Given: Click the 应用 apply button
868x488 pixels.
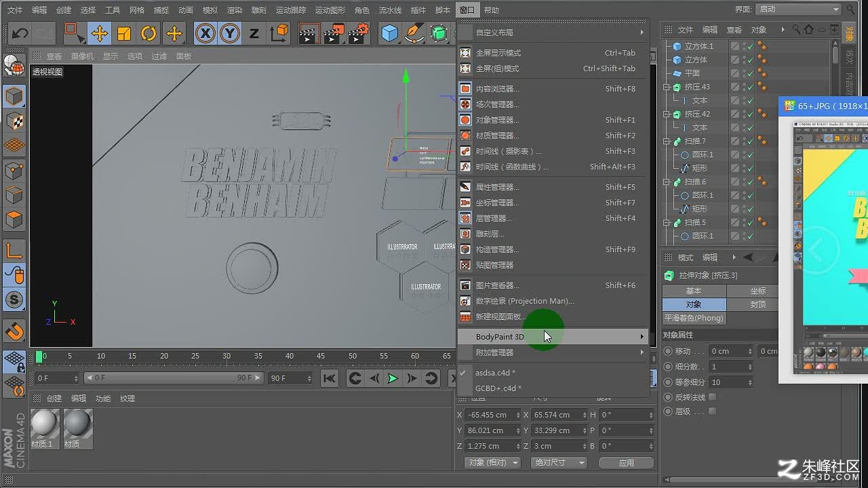Looking at the screenshot, I should 626,462.
